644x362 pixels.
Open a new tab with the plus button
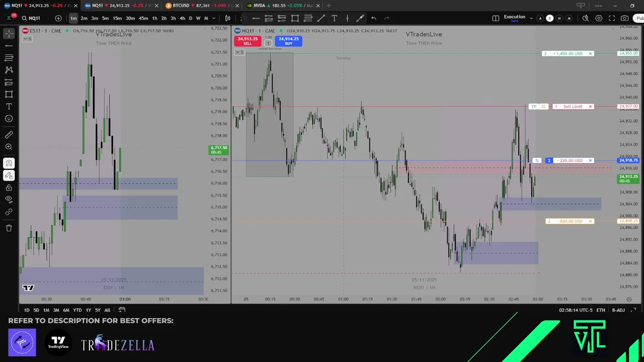click(x=329, y=6)
